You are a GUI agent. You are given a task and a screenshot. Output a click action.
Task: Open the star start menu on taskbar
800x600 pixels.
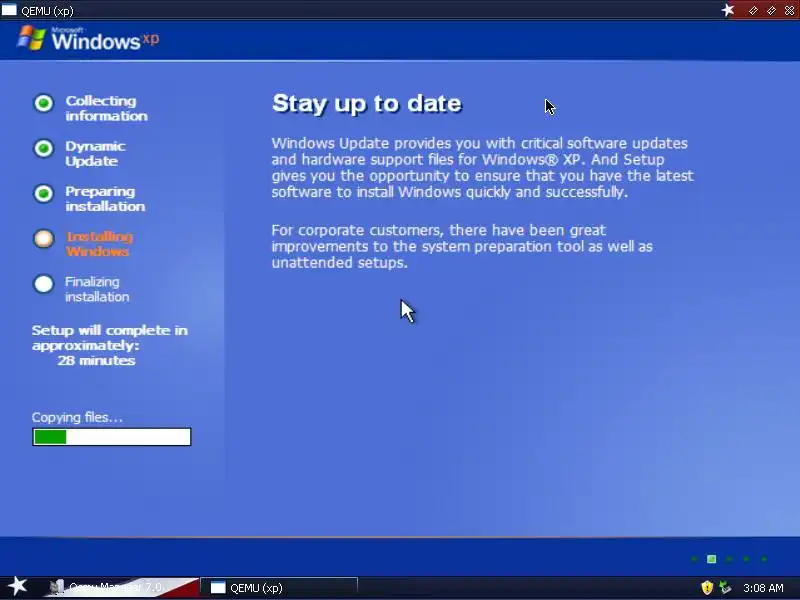18,586
